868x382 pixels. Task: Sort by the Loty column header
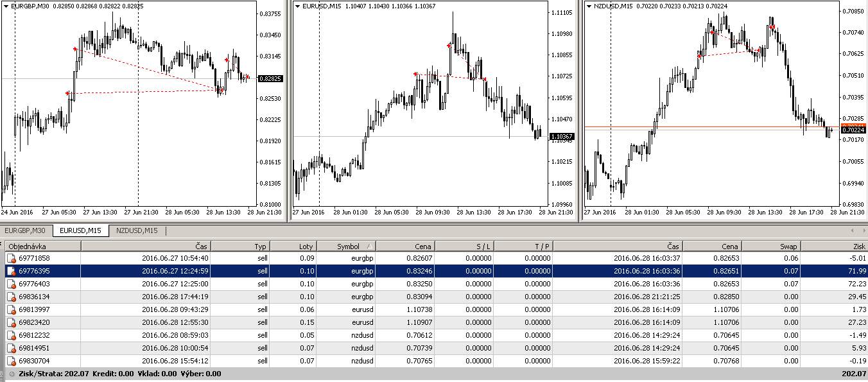coord(293,246)
